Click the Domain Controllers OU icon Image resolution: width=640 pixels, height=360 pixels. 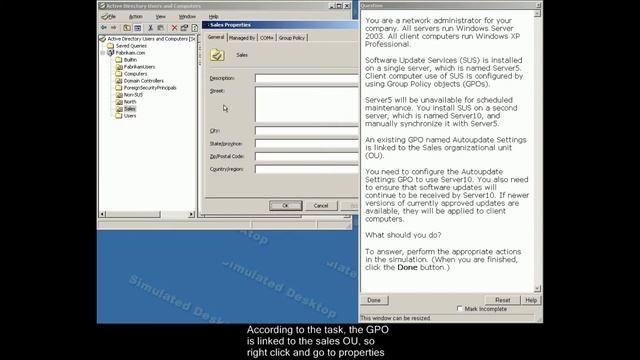tap(119, 81)
